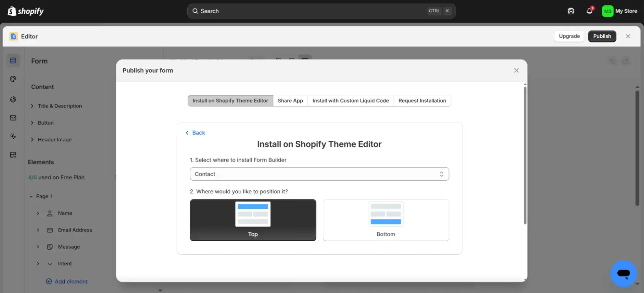Image resolution: width=644 pixels, height=293 pixels.
Task: Open the Sidekick assistant icon in the top bar
Action: point(571,11)
